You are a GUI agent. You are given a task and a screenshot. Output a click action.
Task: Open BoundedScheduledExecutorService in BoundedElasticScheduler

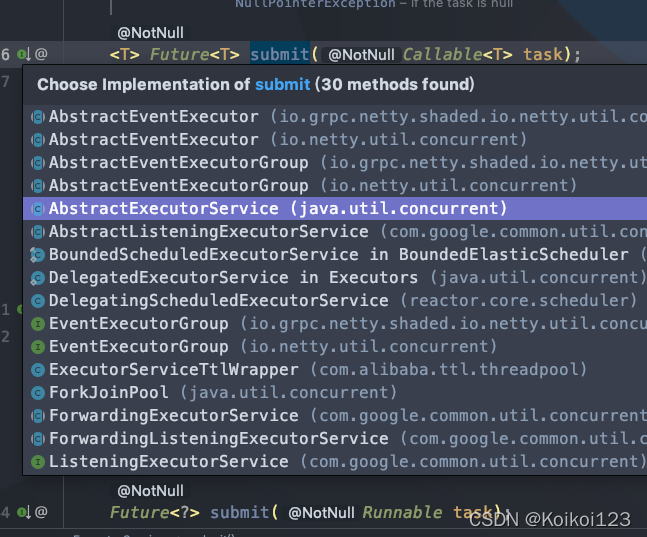(x=335, y=255)
